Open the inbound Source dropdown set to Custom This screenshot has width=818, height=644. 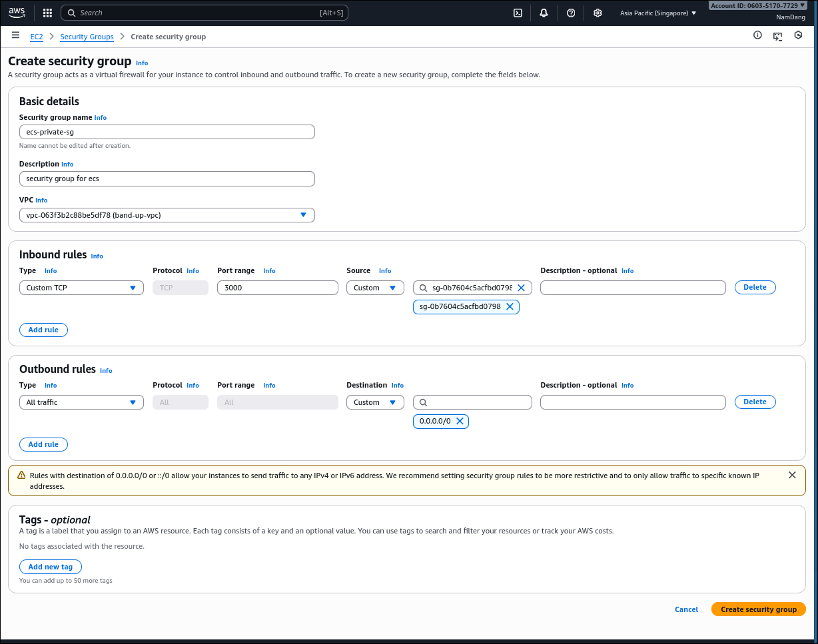tap(374, 287)
